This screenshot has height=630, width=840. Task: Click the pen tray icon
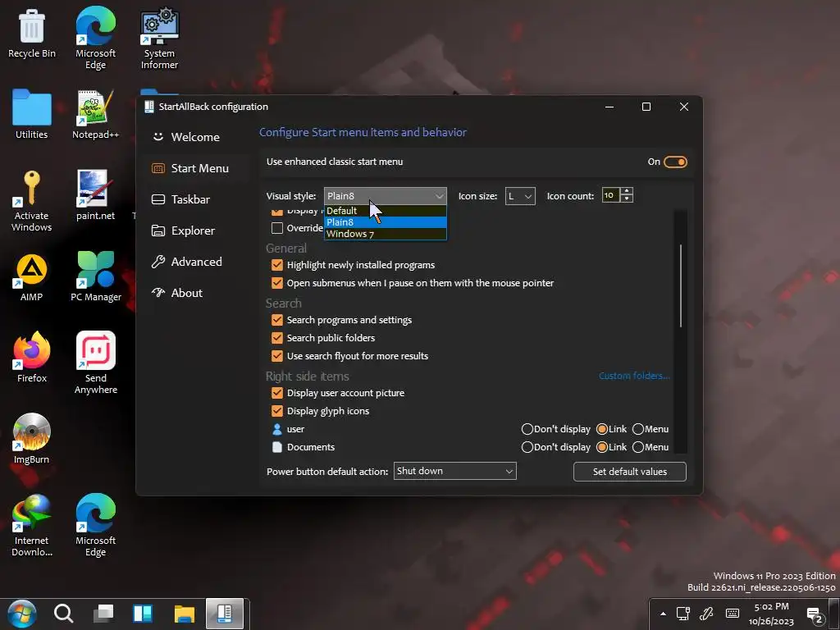tap(706, 614)
